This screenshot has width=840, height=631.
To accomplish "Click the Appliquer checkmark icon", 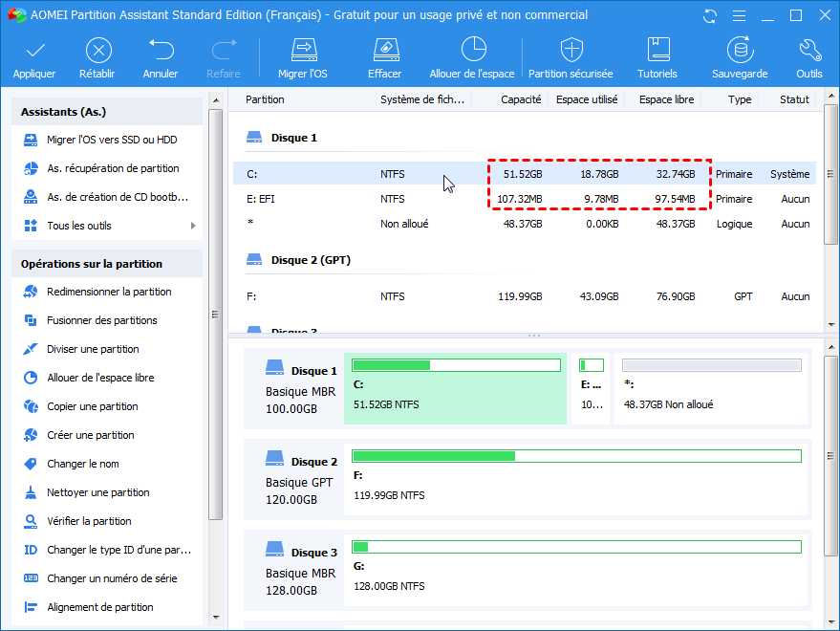I will (34, 51).
